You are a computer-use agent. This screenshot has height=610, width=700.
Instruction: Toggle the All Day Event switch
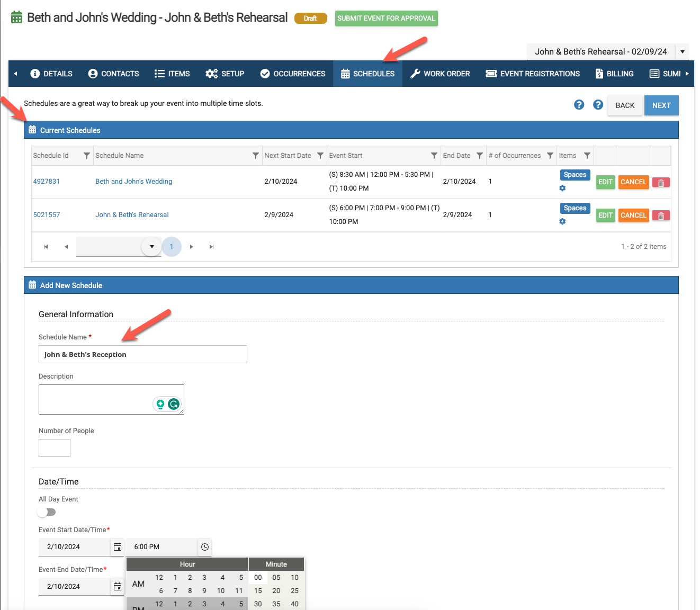point(47,512)
